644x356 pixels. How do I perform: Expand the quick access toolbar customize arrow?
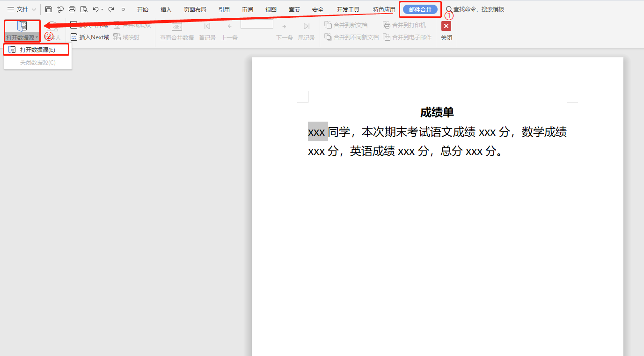pyautogui.click(x=123, y=9)
